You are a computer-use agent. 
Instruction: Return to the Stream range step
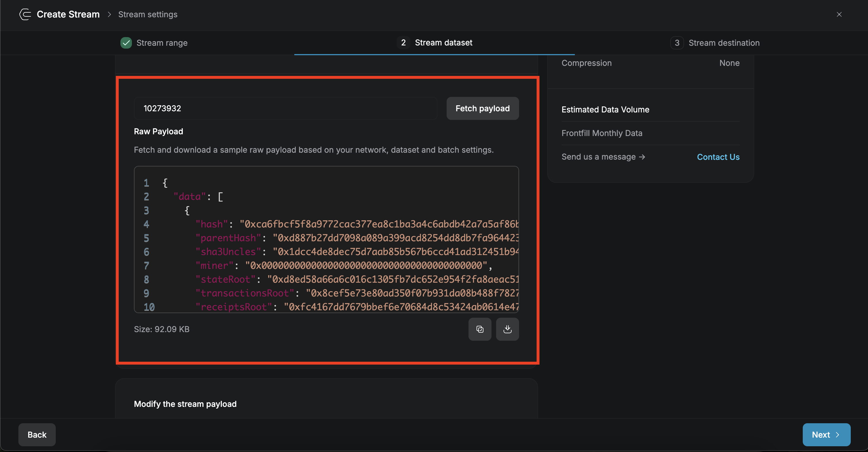tap(162, 43)
